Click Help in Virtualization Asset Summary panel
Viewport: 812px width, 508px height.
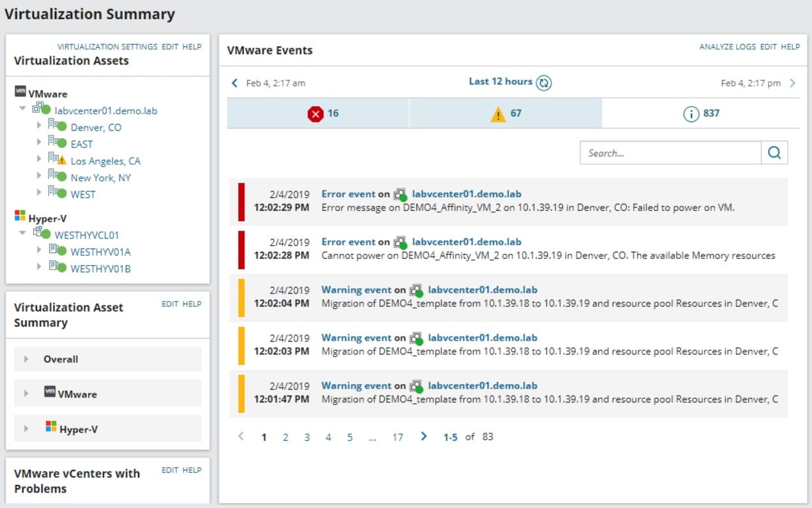click(x=192, y=304)
